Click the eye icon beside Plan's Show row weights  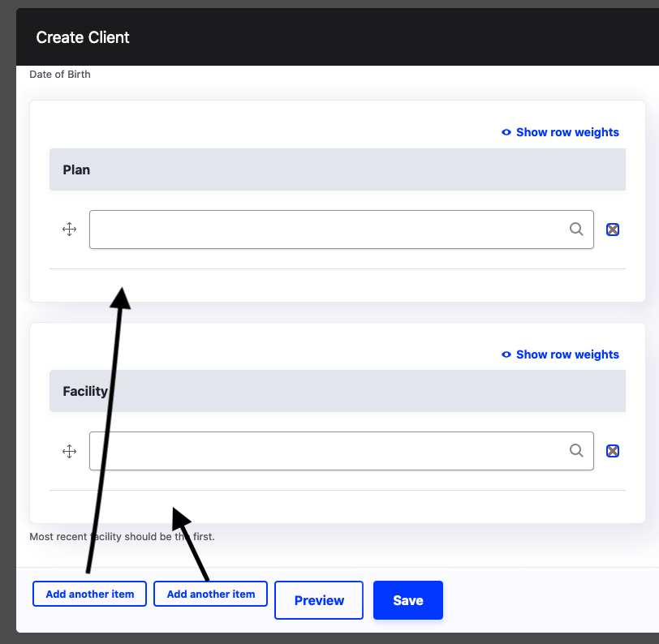pos(506,132)
